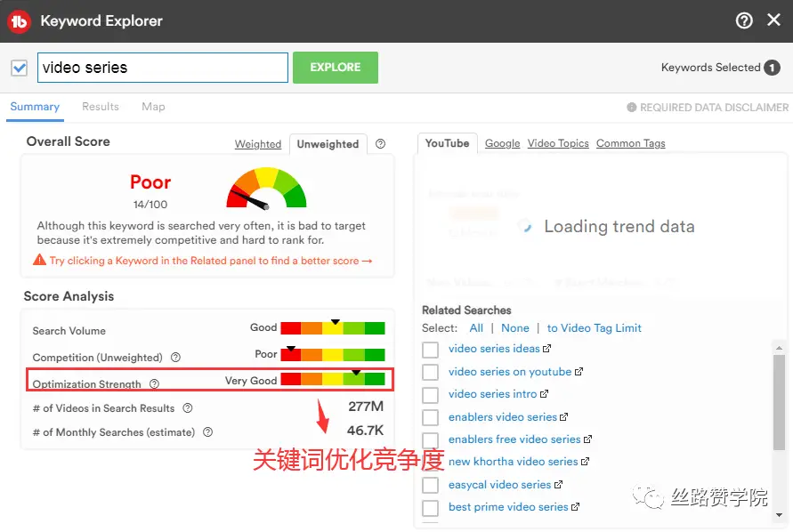Open external link icon for video series on youtube
Viewport: 793px width, 532px height.
tap(579, 372)
